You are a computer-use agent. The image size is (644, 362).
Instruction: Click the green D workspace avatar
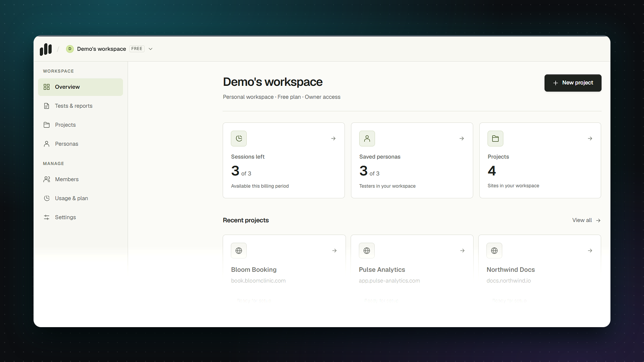click(x=70, y=49)
